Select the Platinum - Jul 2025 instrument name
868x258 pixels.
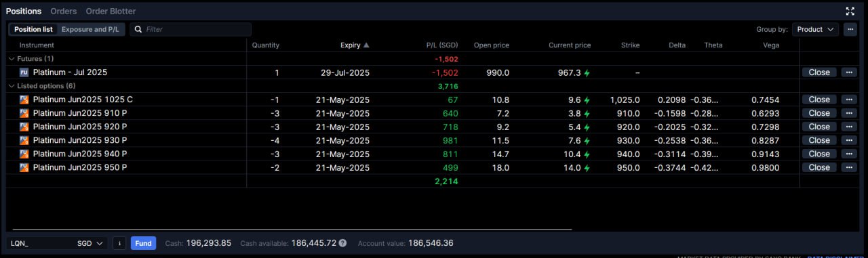[70, 72]
